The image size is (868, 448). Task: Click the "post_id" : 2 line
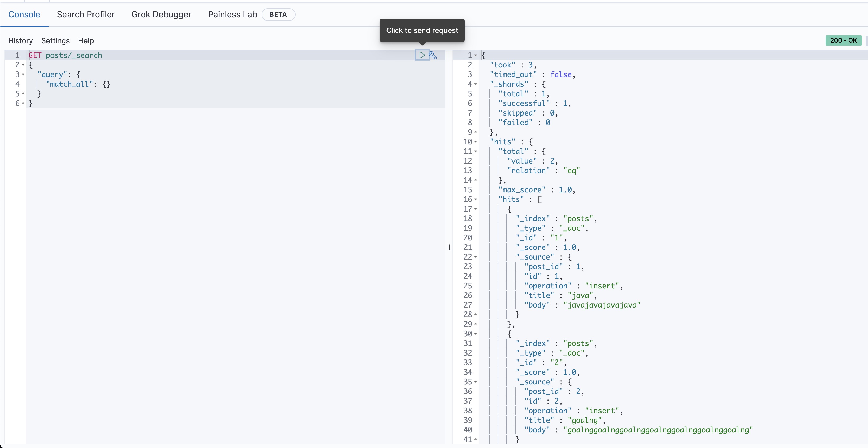point(554,391)
